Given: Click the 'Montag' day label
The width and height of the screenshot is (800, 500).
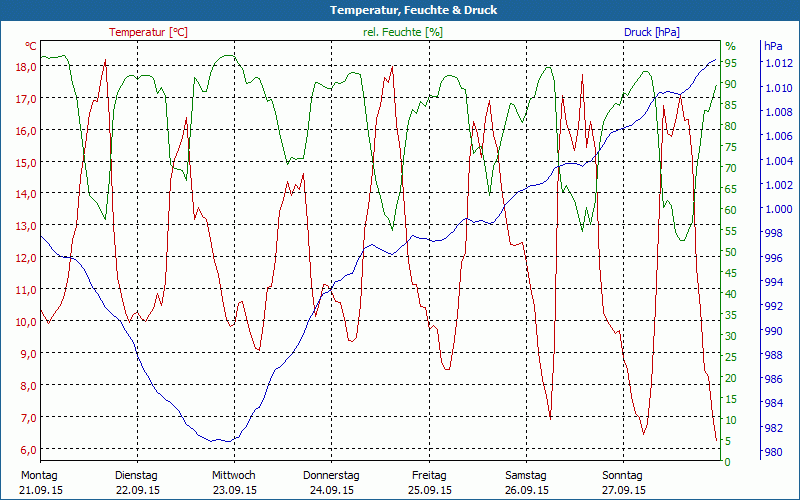Looking at the screenshot, I should (39, 476).
